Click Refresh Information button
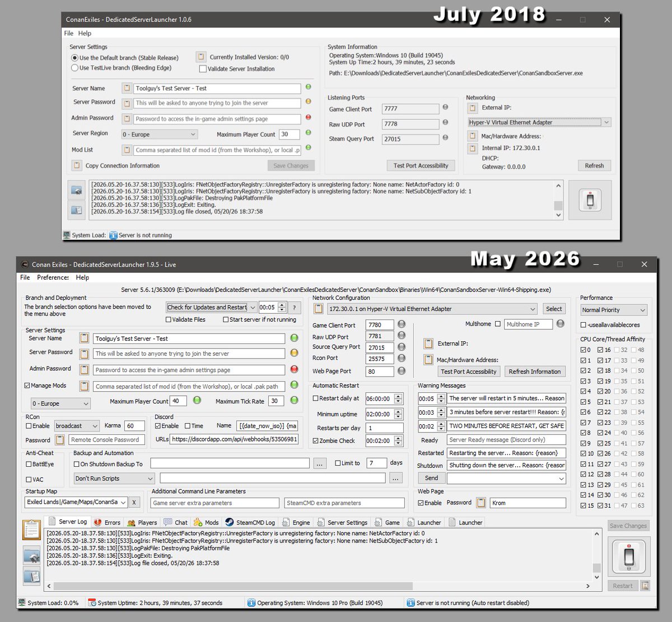Image resolution: width=672 pixels, height=622 pixels. (534, 372)
